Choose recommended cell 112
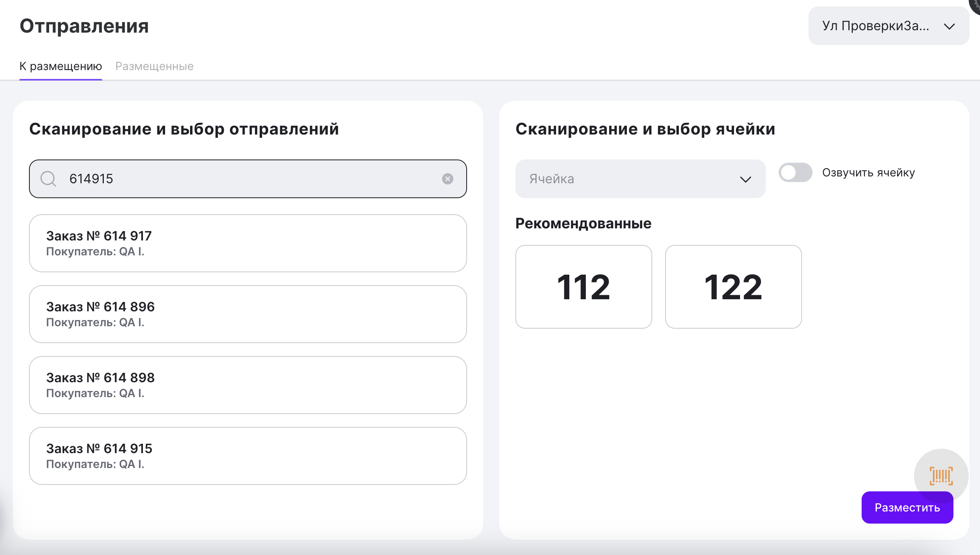Image resolution: width=980 pixels, height=555 pixels. 583,287
